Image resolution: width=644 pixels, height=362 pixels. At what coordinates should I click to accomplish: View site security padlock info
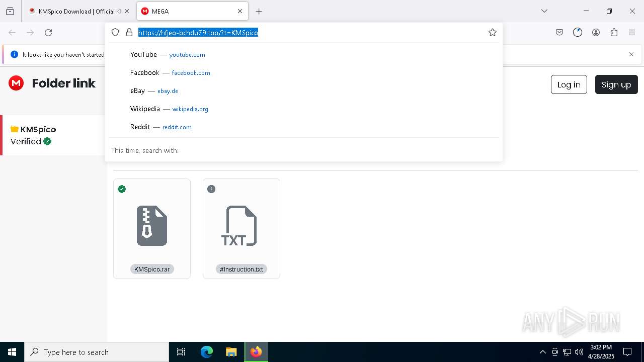coord(129,32)
